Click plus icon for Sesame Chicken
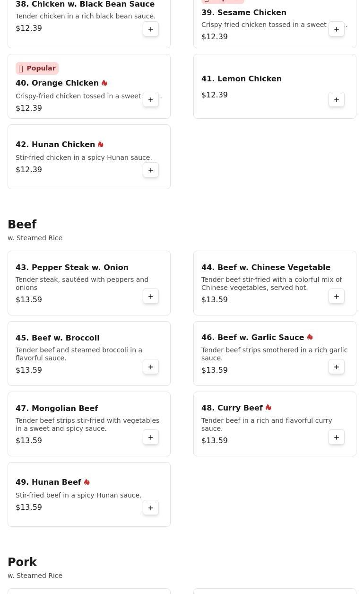The height and width of the screenshot is (594, 364). (337, 29)
